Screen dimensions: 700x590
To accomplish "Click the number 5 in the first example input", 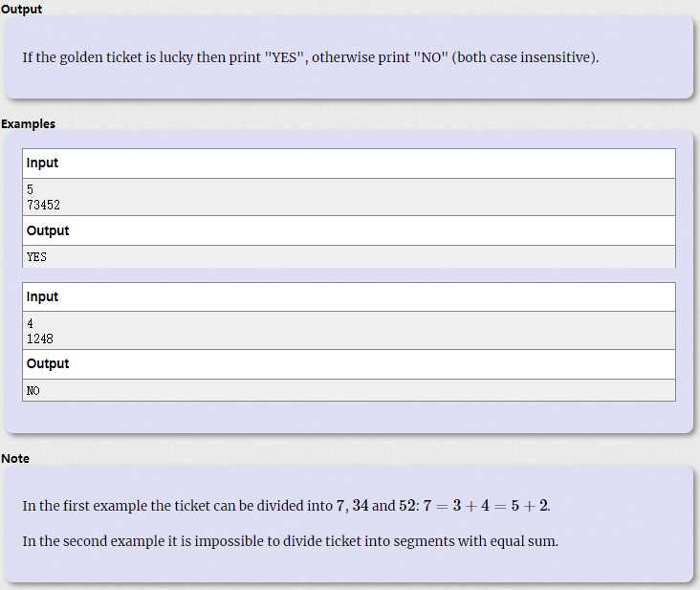I will point(31,190).
